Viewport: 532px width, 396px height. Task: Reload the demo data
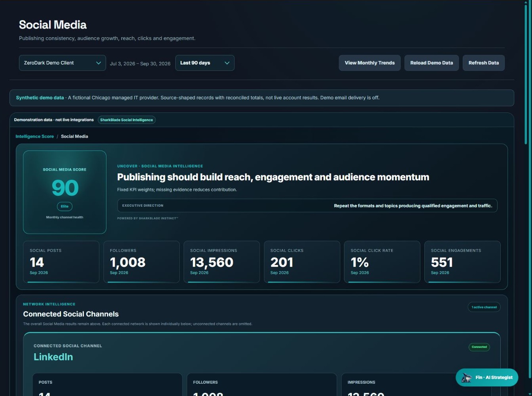pyautogui.click(x=432, y=63)
